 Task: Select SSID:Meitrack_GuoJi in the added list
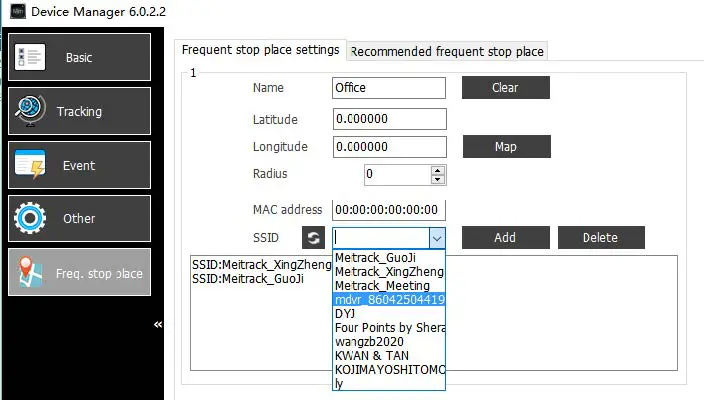[248, 279]
